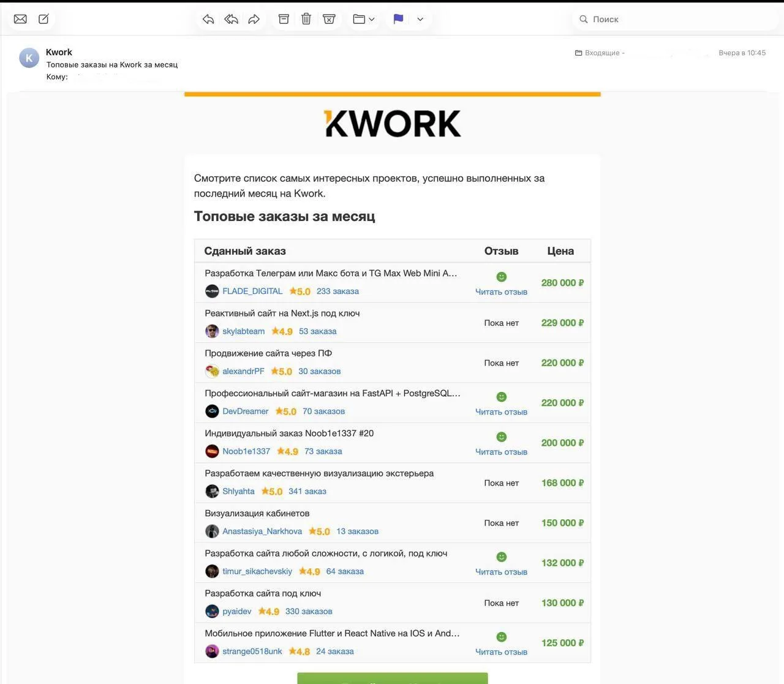Click the 168 000 ₽ price

click(x=562, y=483)
